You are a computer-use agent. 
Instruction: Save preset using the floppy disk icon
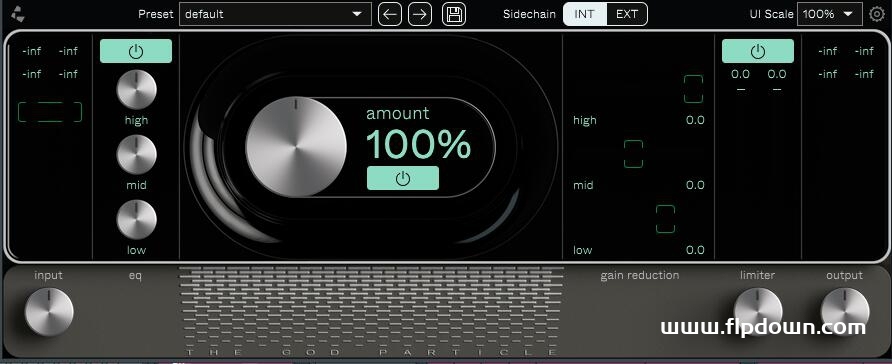(454, 14)
